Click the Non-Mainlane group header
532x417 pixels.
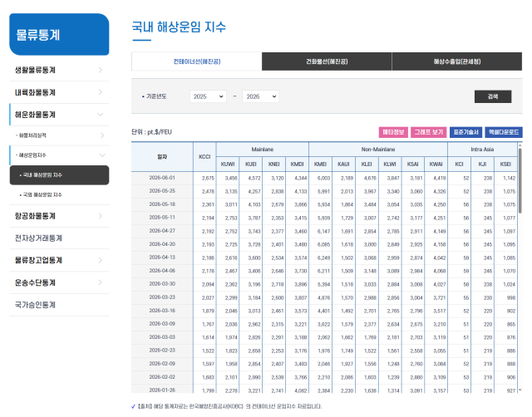pos(378,150)
